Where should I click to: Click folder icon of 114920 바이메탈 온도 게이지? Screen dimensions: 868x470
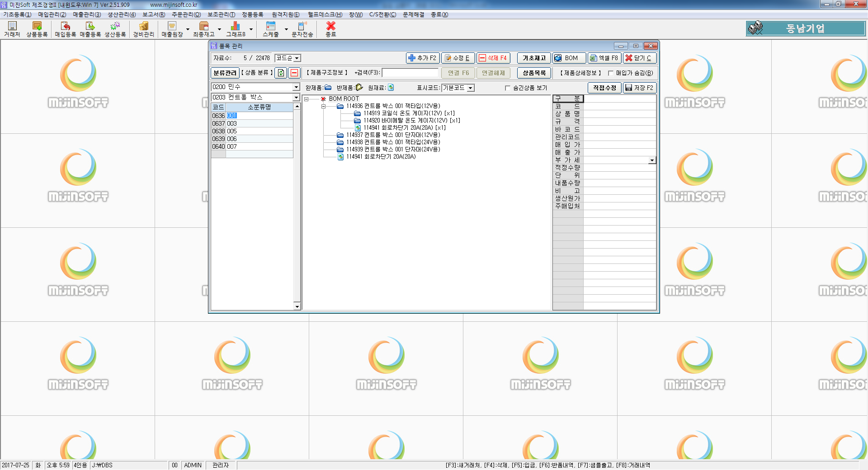[x=358, y=121]
